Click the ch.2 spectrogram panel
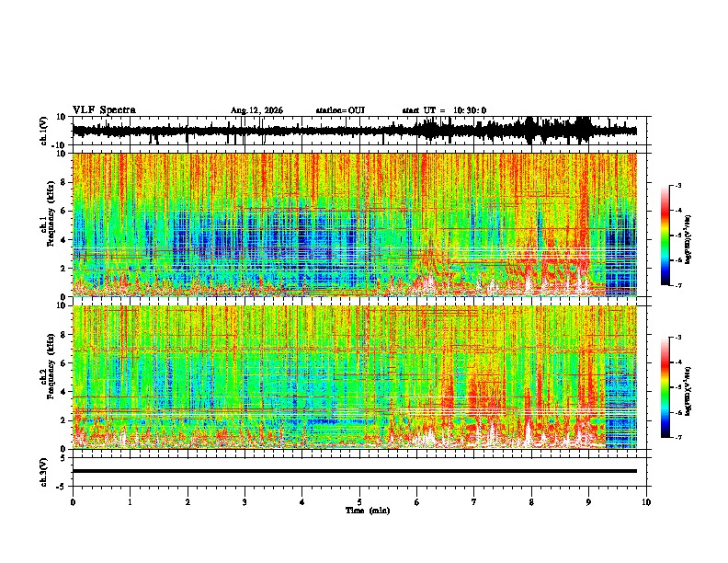Image resolution: width=728 pixels, height=563 pixels. point(355,377)
